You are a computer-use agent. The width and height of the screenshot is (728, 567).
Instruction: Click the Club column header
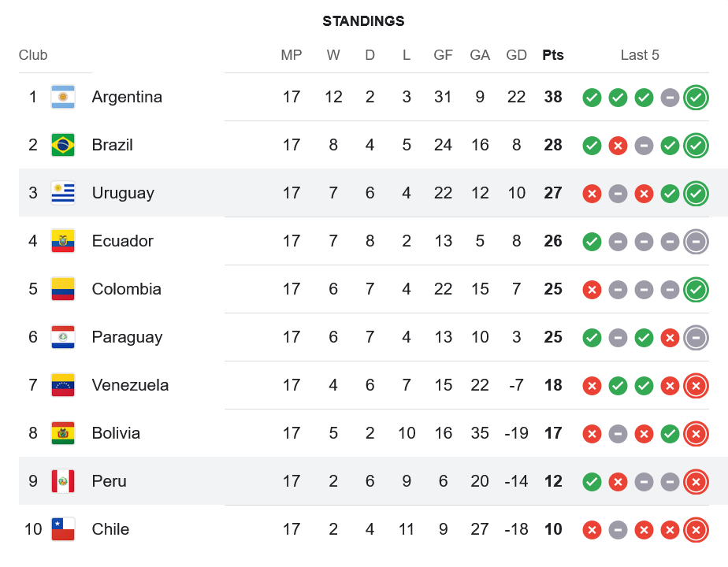click(x=33, y=55)
